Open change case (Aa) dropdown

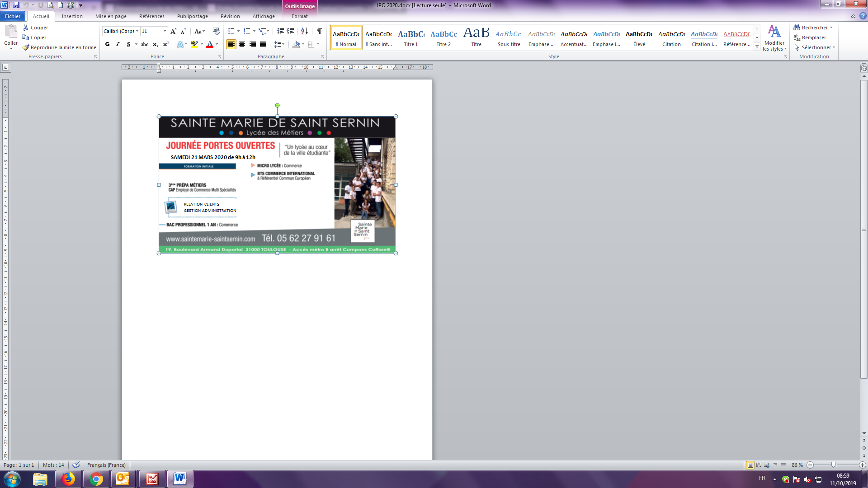point(199,31)
